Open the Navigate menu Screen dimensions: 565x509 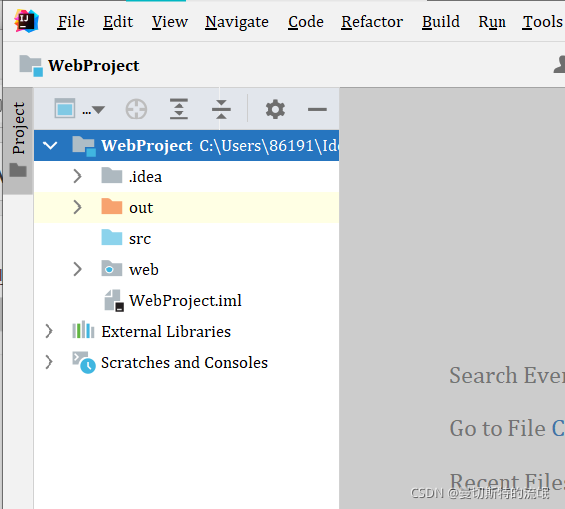237,22
